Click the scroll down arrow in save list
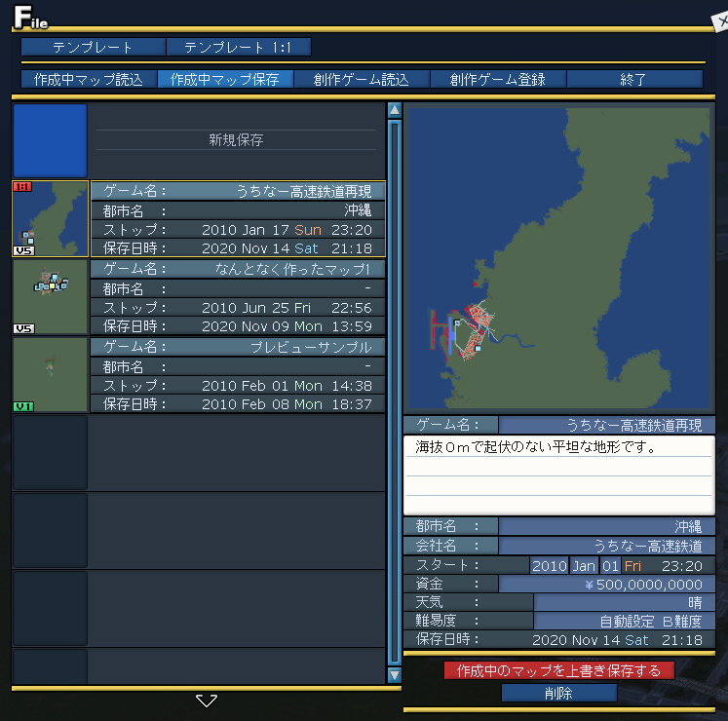The image size is (728, 721). 395,674
